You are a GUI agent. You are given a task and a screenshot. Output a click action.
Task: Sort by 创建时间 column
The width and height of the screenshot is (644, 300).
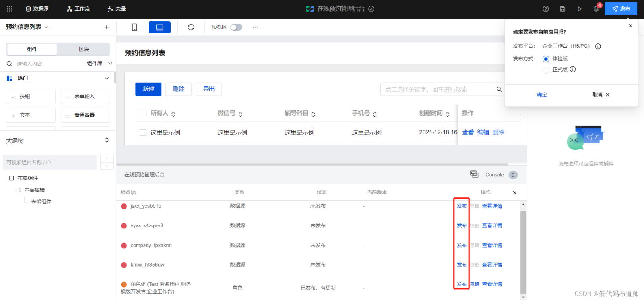point(448,114)
